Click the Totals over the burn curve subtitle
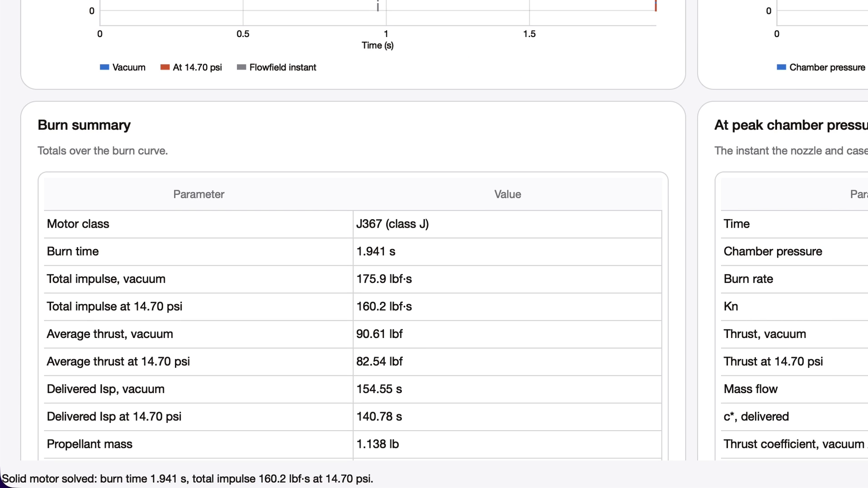 [x=103, y=151]
